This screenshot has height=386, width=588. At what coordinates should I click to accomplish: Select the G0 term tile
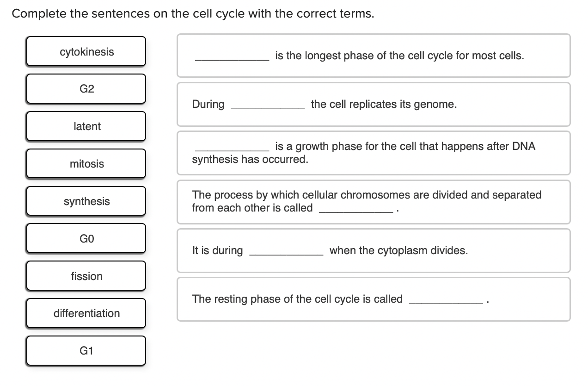click(86, 238)
